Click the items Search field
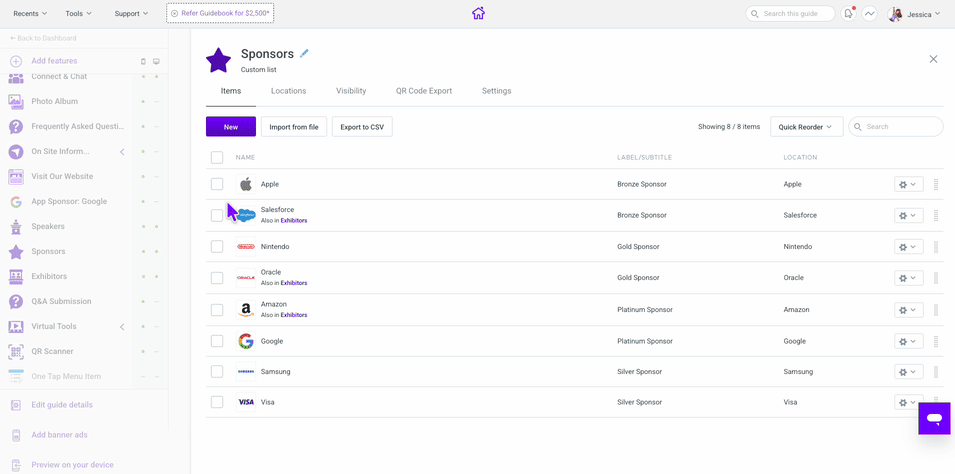This screenshot has width=955, height=474. (896, 127)
